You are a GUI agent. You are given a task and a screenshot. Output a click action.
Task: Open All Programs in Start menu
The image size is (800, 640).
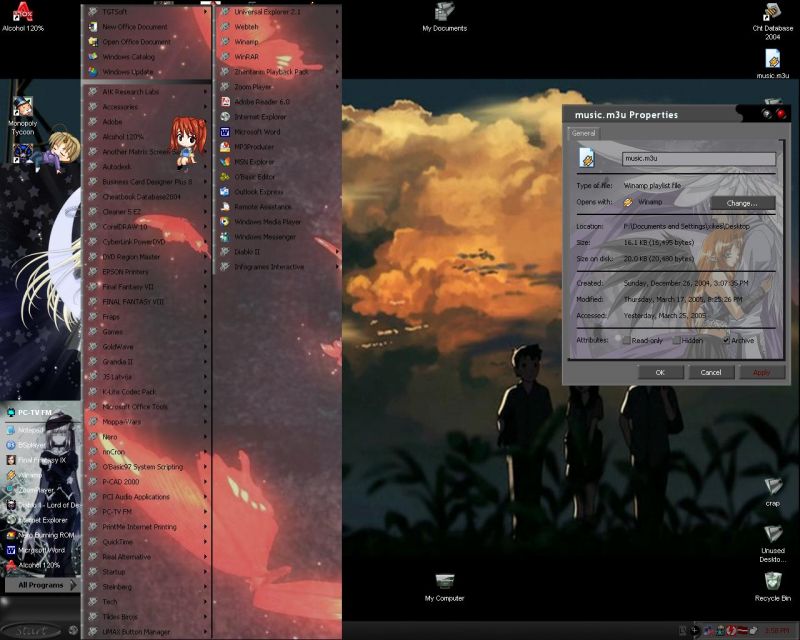(42, 585)
